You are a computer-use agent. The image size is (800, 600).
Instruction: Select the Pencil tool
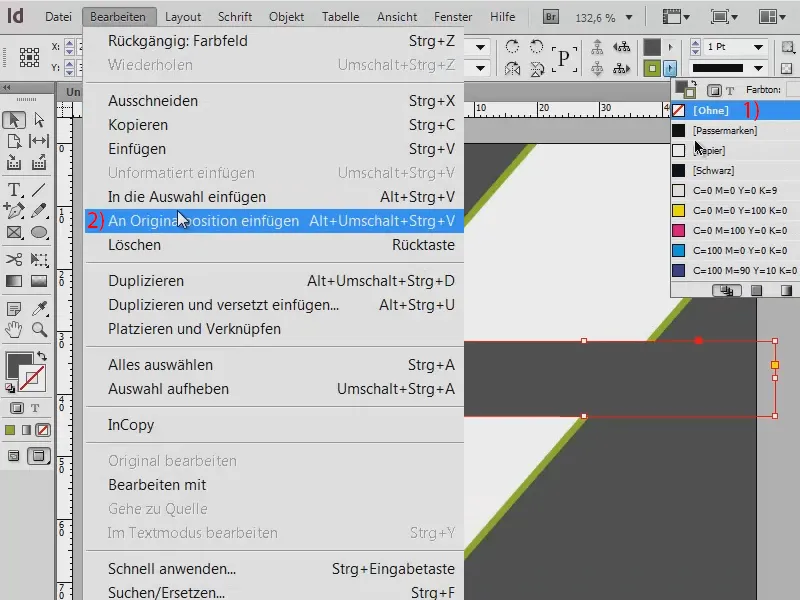(39, 211)
